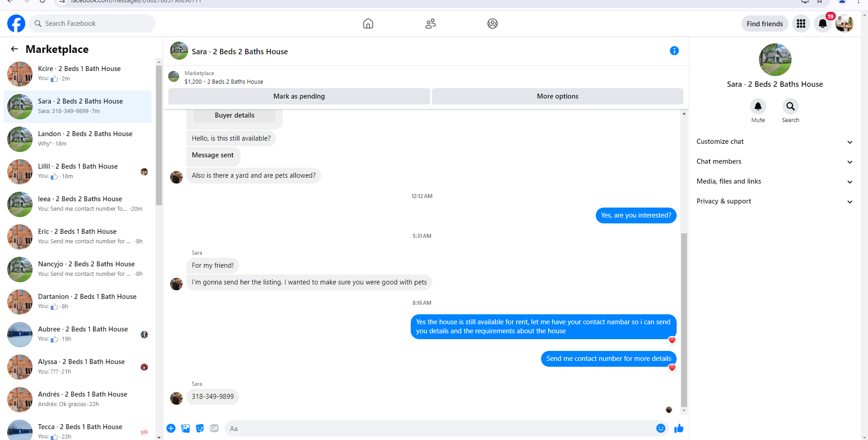Open the notifications bell with badge

pos(823,24)
